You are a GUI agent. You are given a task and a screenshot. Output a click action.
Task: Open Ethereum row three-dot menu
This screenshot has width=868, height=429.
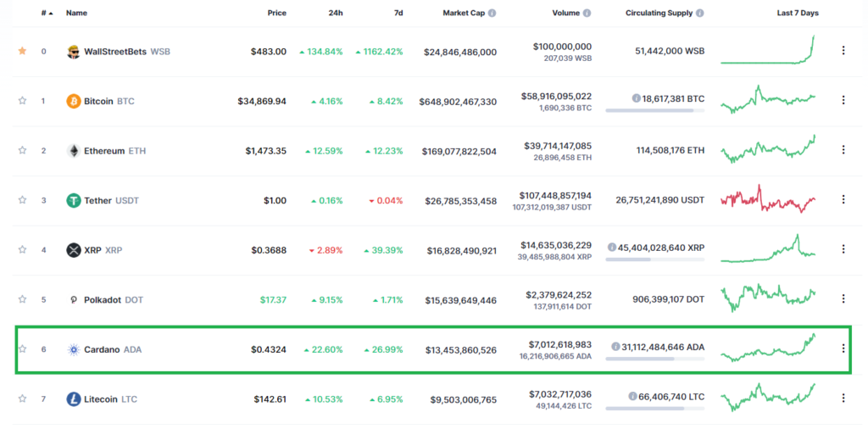(843, 149)
